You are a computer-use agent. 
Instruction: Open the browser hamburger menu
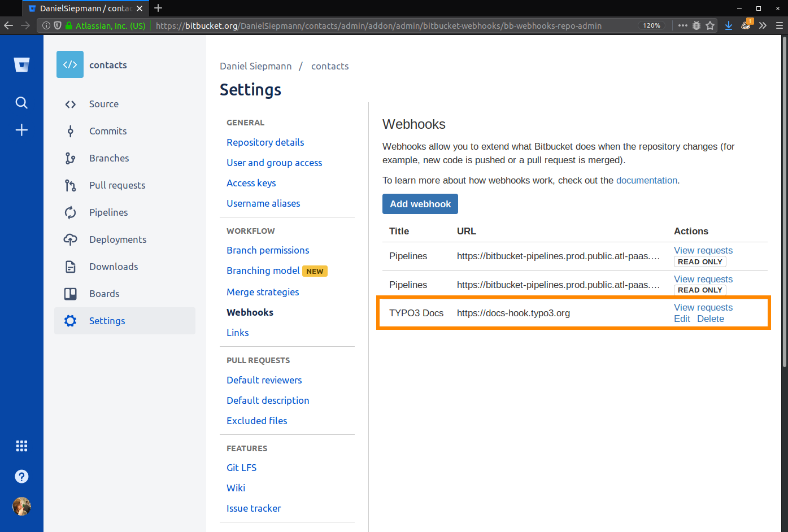tap(780, 25)
